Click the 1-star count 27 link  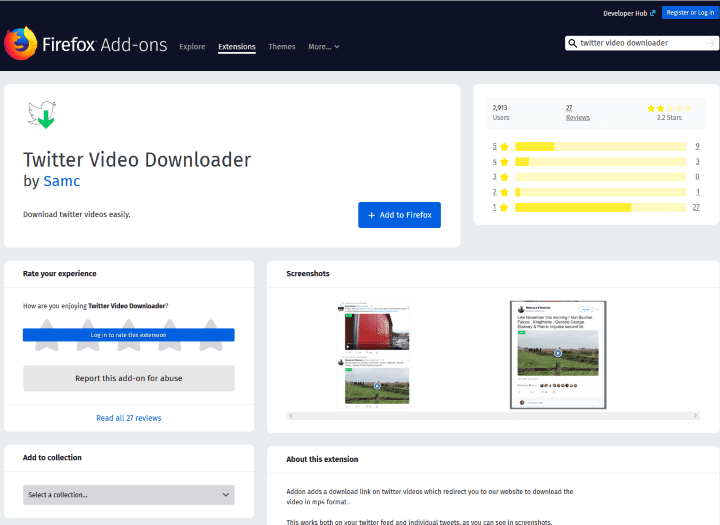[696, 207]
